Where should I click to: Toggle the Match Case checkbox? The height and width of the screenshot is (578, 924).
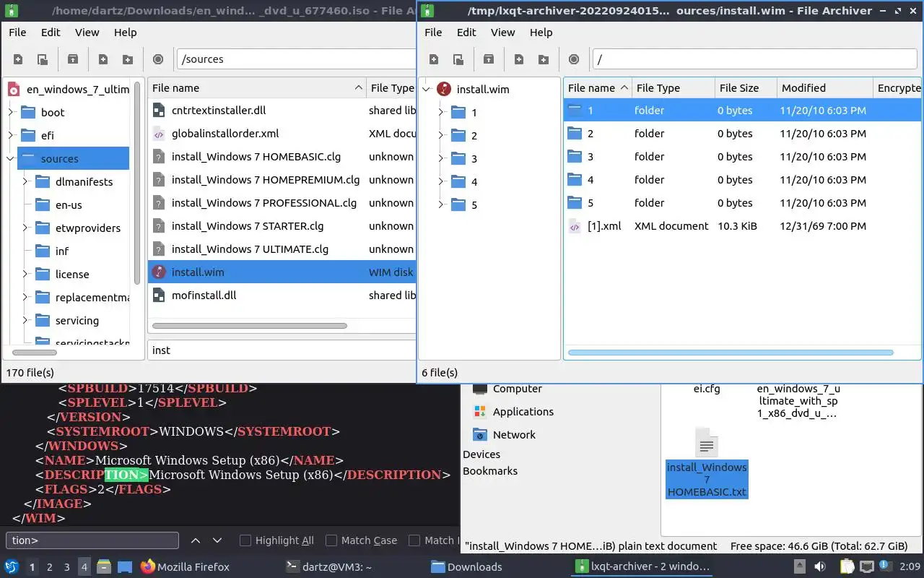[331, 540]
